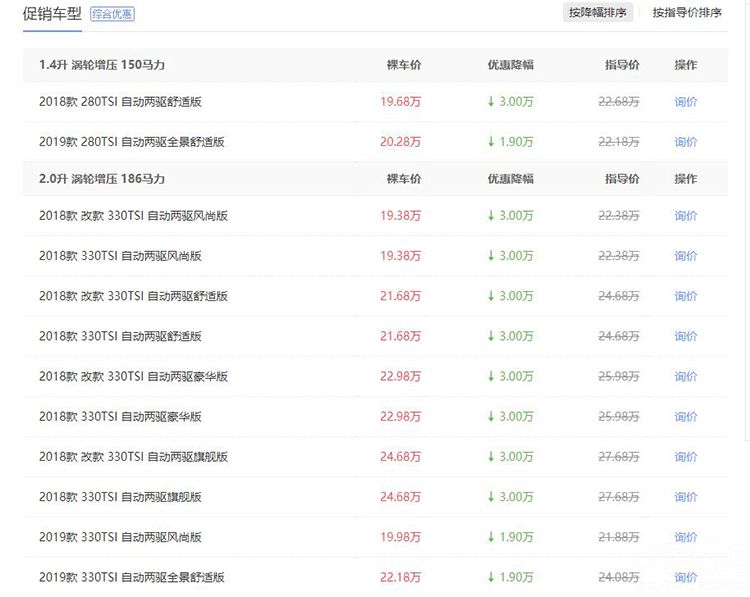Click 询价 for 2019款 330TSI 自动两驱全景舒适版
Image resolution: width=750 pixels, height=597 pixels.
coord(685,577)
